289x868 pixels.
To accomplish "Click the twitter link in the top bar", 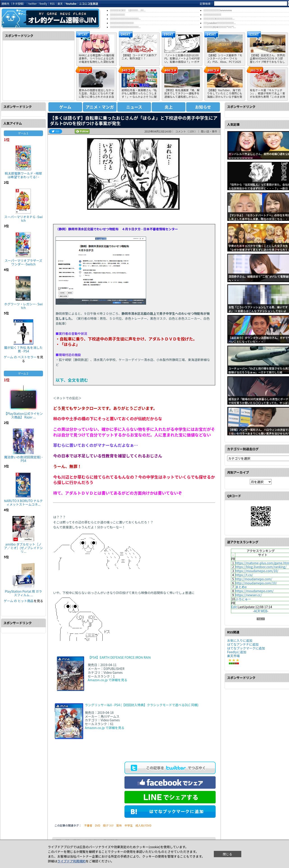I will point(33,4).
